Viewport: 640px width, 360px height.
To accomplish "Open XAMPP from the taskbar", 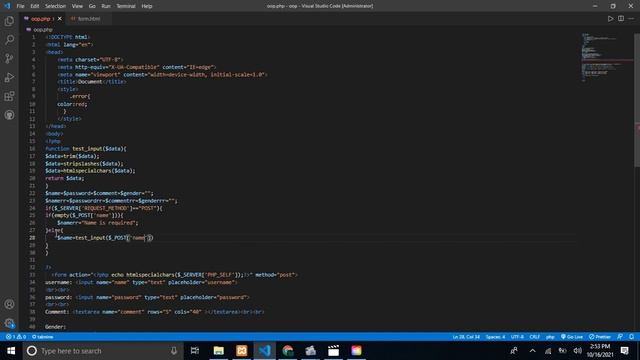I will point(242,351).
